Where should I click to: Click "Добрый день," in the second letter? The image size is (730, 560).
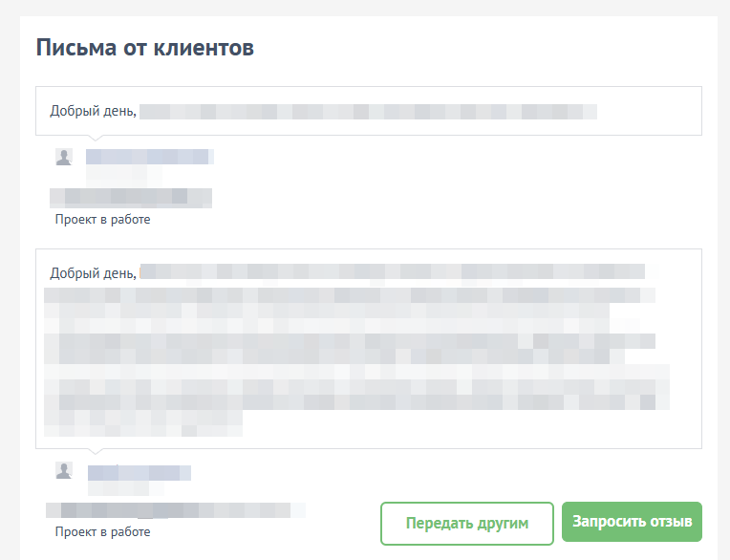point(94,273)
